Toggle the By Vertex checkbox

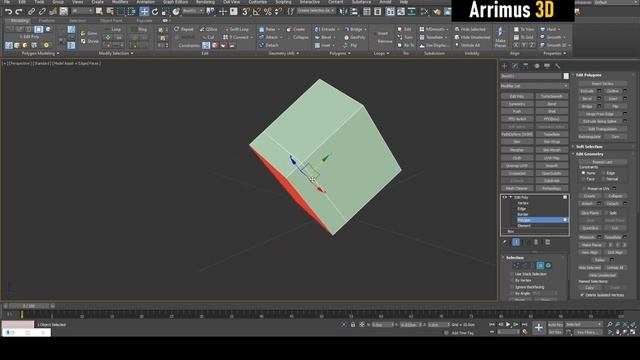click(x=512, y=281)
